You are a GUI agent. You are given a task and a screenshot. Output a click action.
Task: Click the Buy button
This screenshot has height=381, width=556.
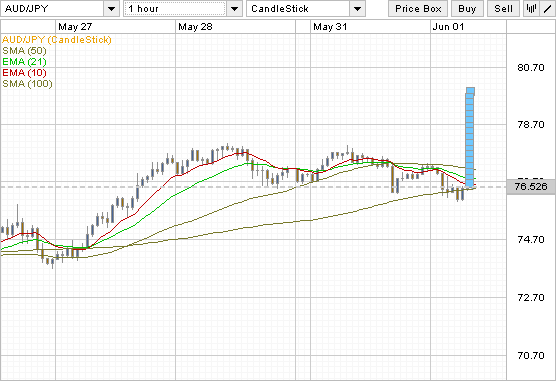[467, 9]
